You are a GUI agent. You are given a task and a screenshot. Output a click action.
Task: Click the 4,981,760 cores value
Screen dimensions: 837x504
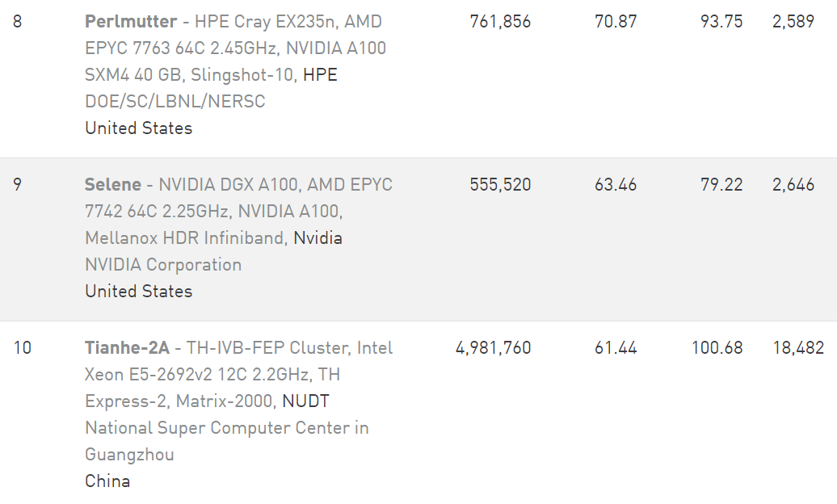pyautogui.click(x=493, y=348)
